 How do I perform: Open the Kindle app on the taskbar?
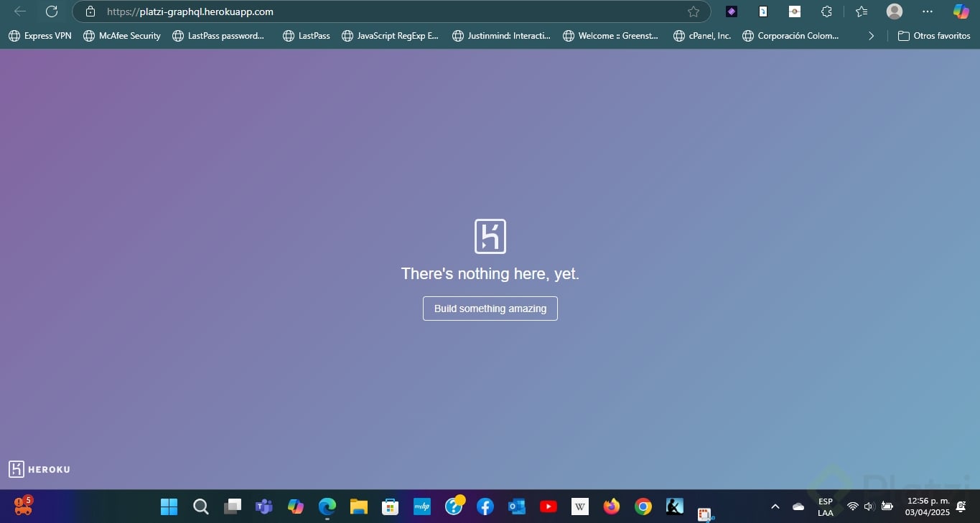coord(675,506)
